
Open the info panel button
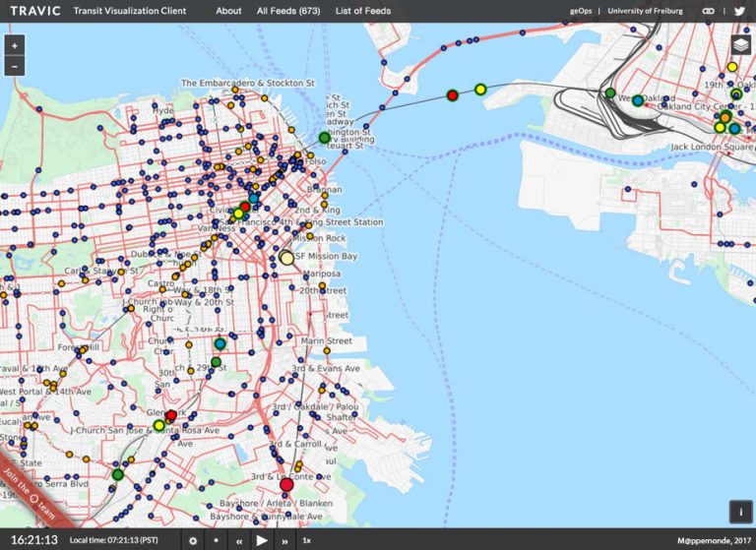click(739, 512)
